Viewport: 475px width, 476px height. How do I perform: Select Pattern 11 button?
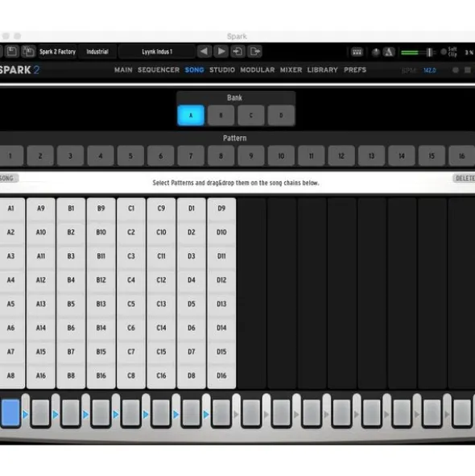tap(311, 156)
